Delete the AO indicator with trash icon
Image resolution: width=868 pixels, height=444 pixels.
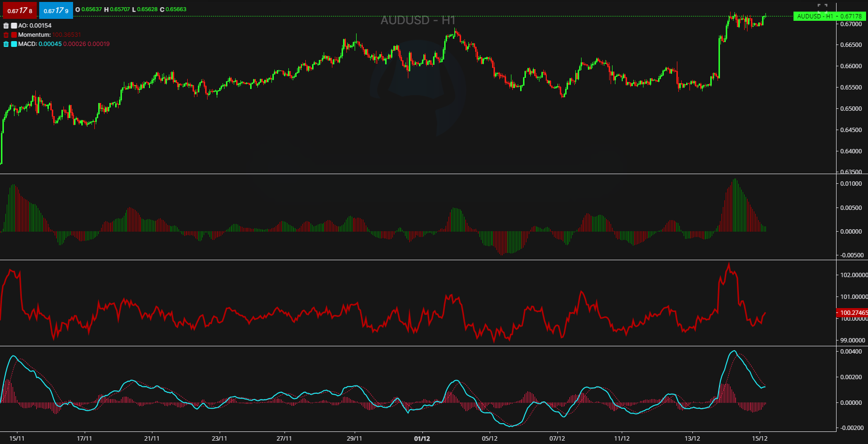coord(6,26)
